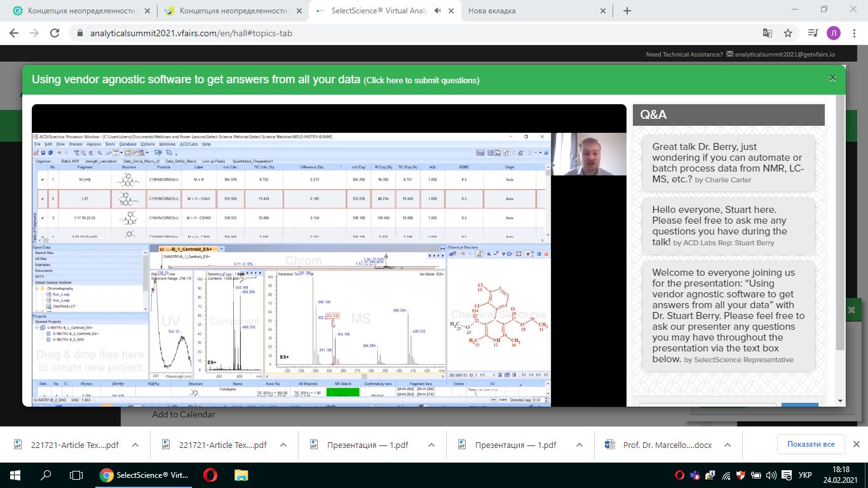Close the webinar popup with the X
This screenshot has height=488, width=868.
[832, 78]
